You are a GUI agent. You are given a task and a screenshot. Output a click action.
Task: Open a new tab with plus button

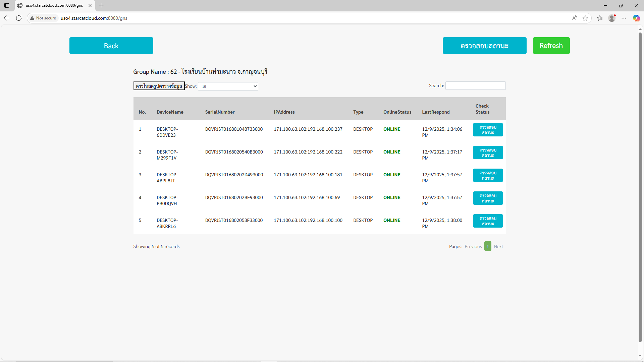[101, 5]
